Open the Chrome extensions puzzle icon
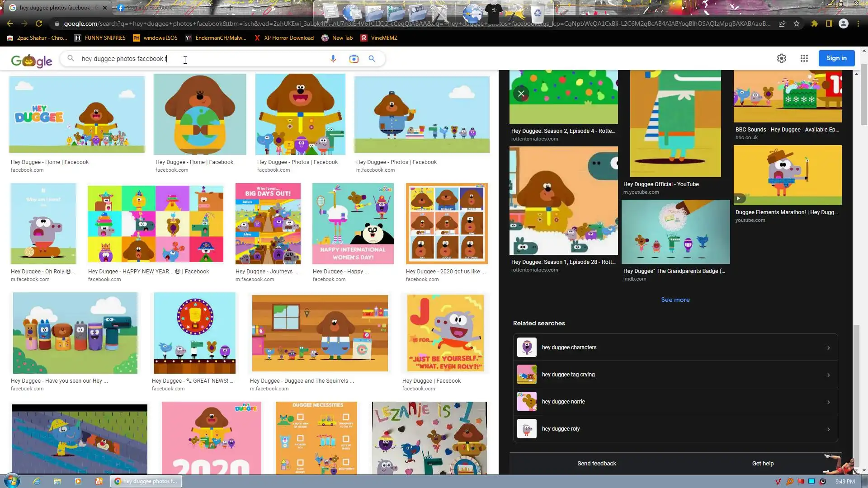Screen dimensions: 868x488 [814, 23]
